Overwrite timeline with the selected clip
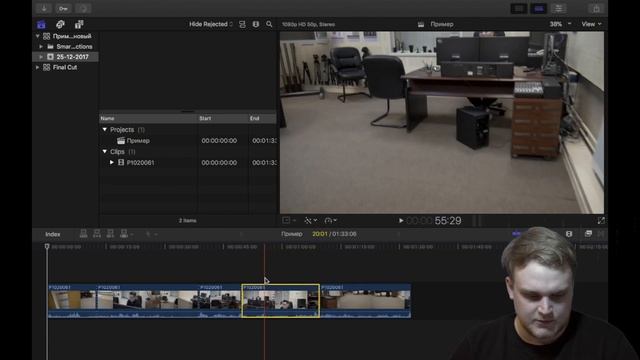The width and height of the screenshot is (640, 360). [x=125, y=234]
